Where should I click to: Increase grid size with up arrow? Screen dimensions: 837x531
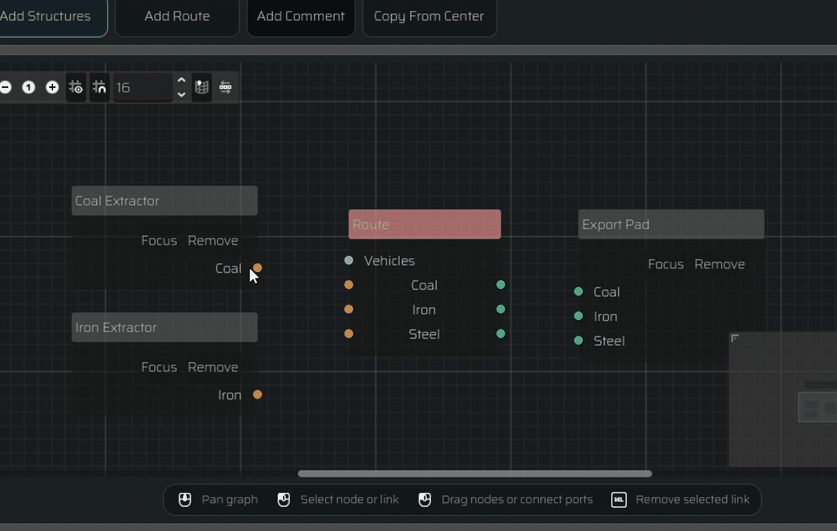click(x=181, y=80)
